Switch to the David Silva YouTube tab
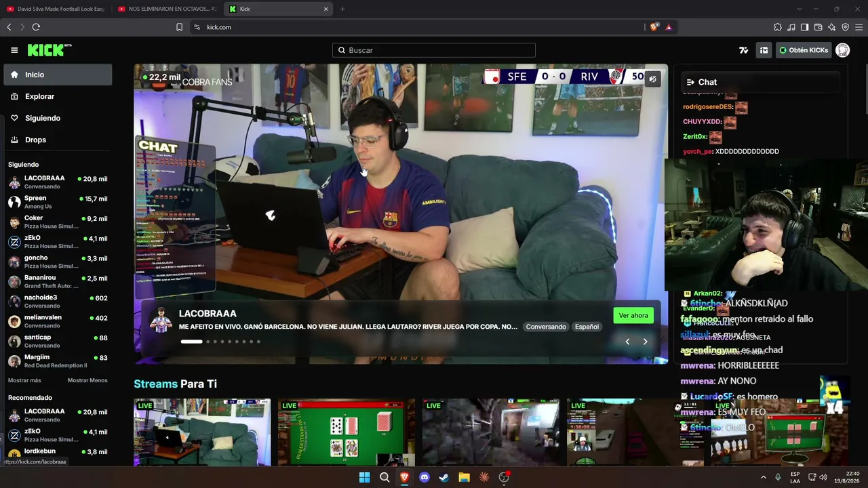The width and height of the screenshot is (868, 488). 56,9
